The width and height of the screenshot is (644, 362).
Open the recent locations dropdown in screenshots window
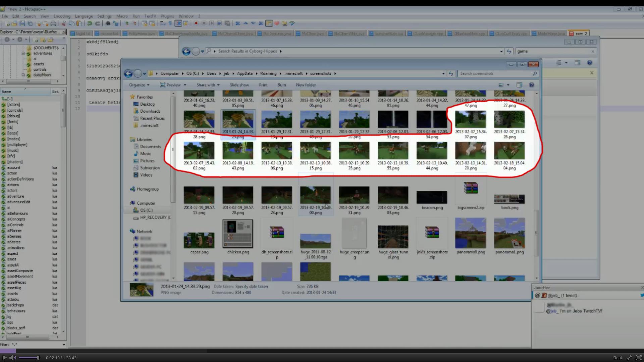coord(144,73)
